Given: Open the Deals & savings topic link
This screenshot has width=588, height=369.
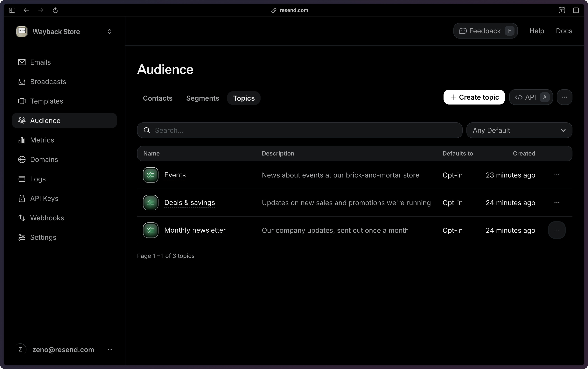Looking at the screenshot, I should (189, 203).
